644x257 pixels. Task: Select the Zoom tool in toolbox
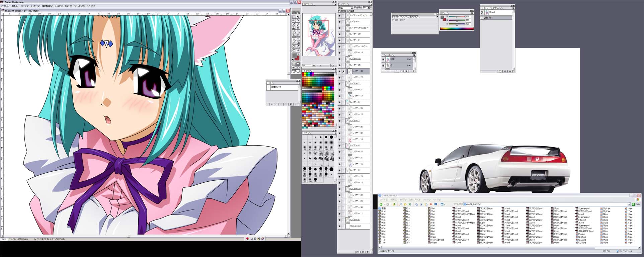pyautogui.click(x=298, y=50)
